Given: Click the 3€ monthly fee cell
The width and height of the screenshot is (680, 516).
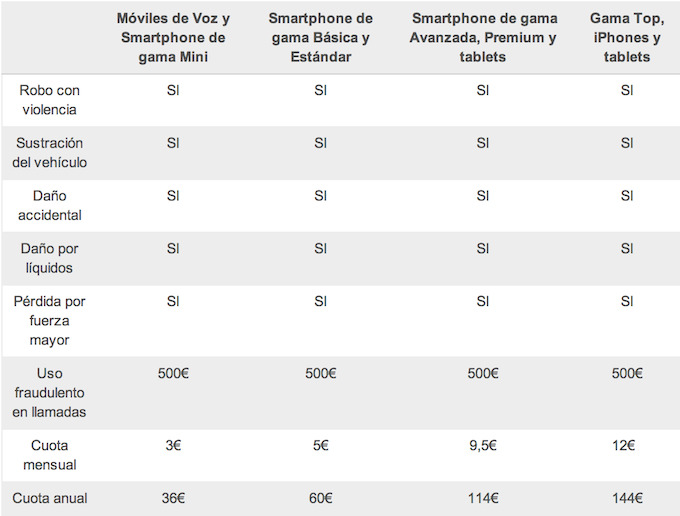Looking at the screenshot, I should pyautogui.click(x=173, y=445).
